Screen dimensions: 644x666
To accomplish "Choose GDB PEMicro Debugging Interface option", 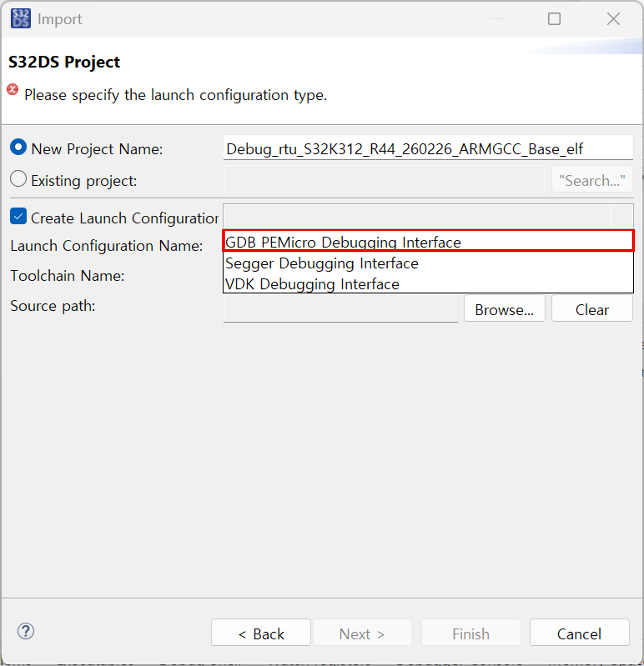I will pyautogui.click(x=428, y=241).
